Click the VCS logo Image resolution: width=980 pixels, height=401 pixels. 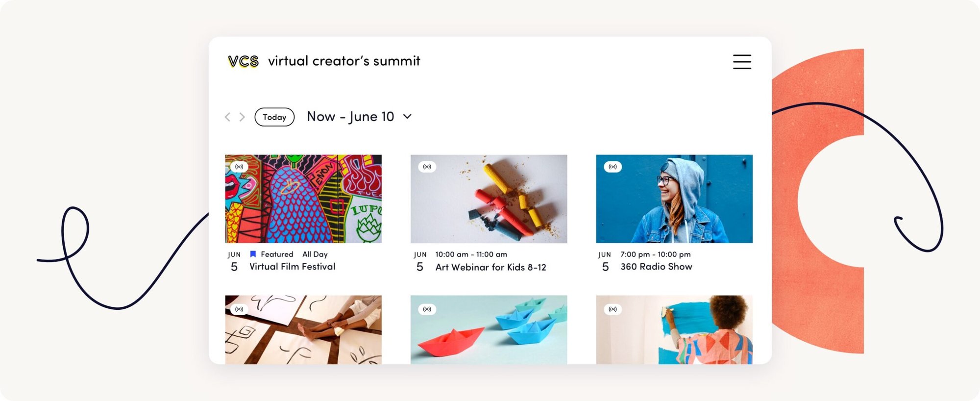coord(242,60)
